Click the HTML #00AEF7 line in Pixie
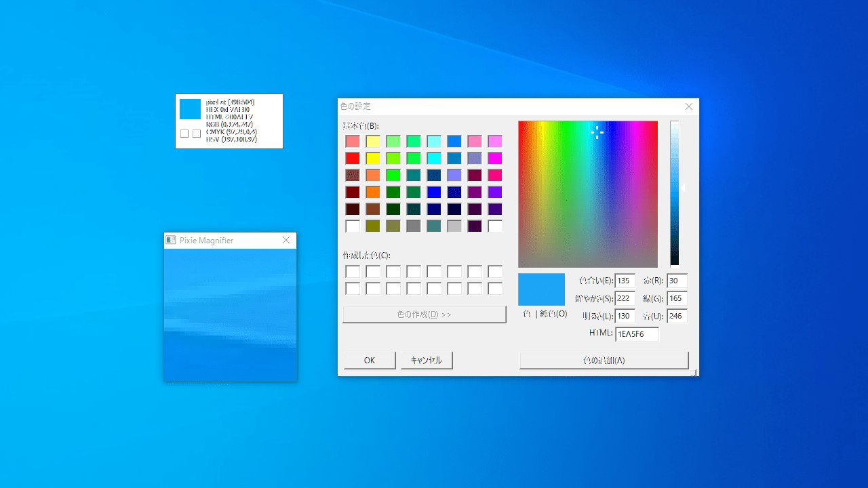Viewport: 868px width, 488px height. coord(229,117)
